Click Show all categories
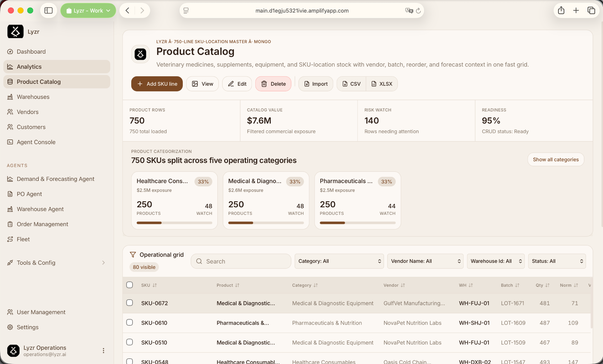This screenshot has height=364, width=603. point(556,160)
